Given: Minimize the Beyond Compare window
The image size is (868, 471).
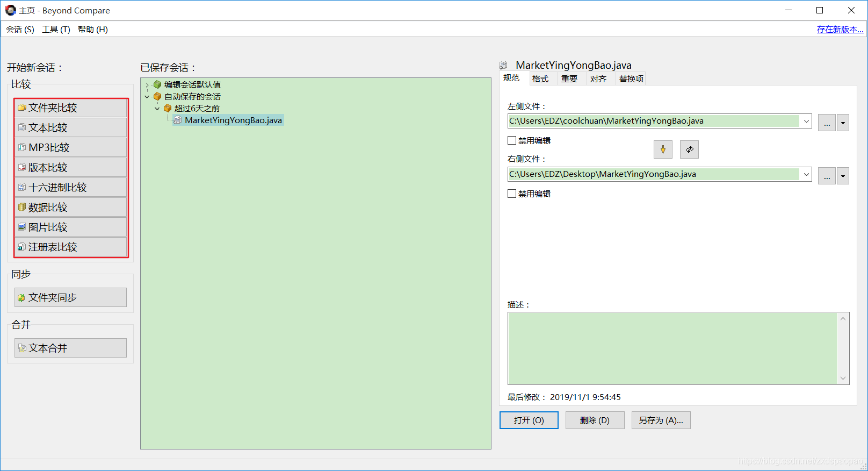Looking at the screenshot, I should pyautogui.click(x=789, y=10).
